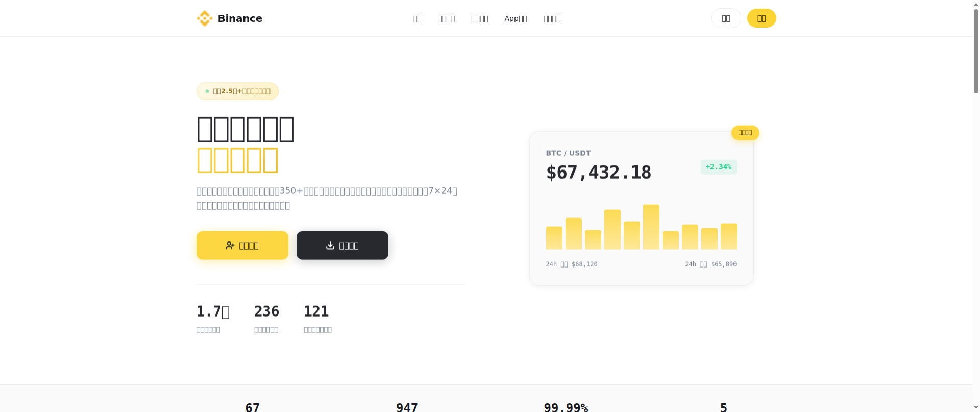Click the page vertical scrollbar thumb
The height and width of the screenshot is (412, 980).
976,51
